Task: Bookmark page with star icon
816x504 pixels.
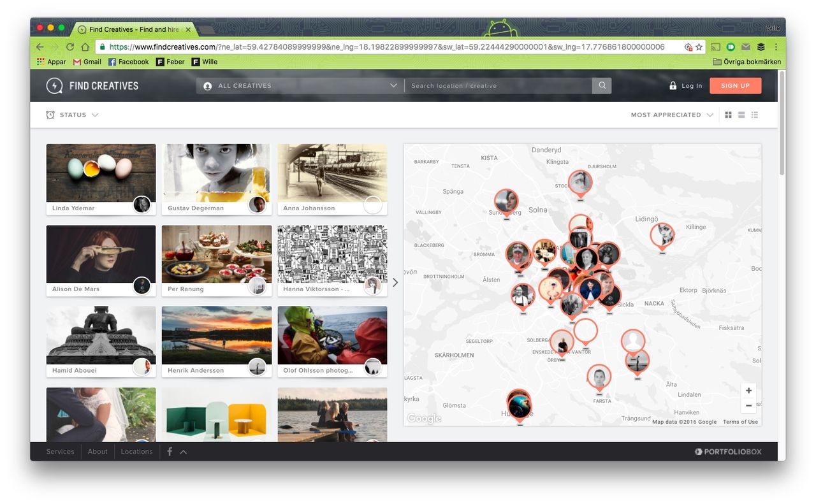Action: (x=699, y=47)
